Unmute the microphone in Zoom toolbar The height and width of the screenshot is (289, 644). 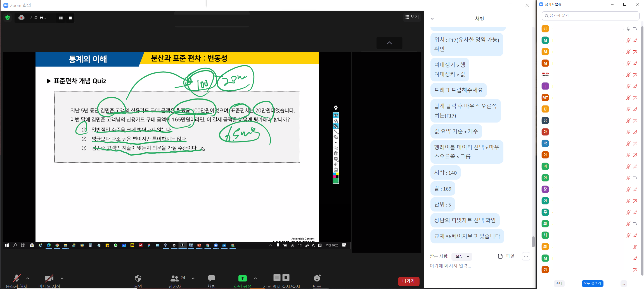16,278
